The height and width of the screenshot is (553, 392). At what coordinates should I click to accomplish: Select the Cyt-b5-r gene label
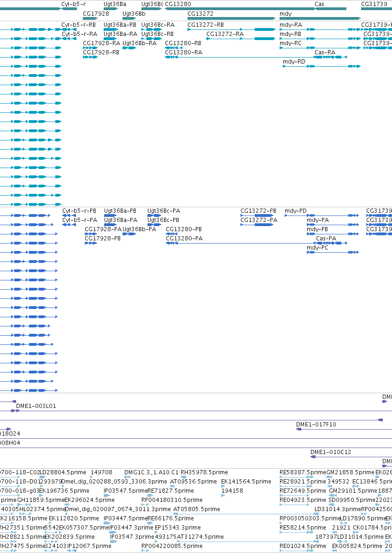74,4
